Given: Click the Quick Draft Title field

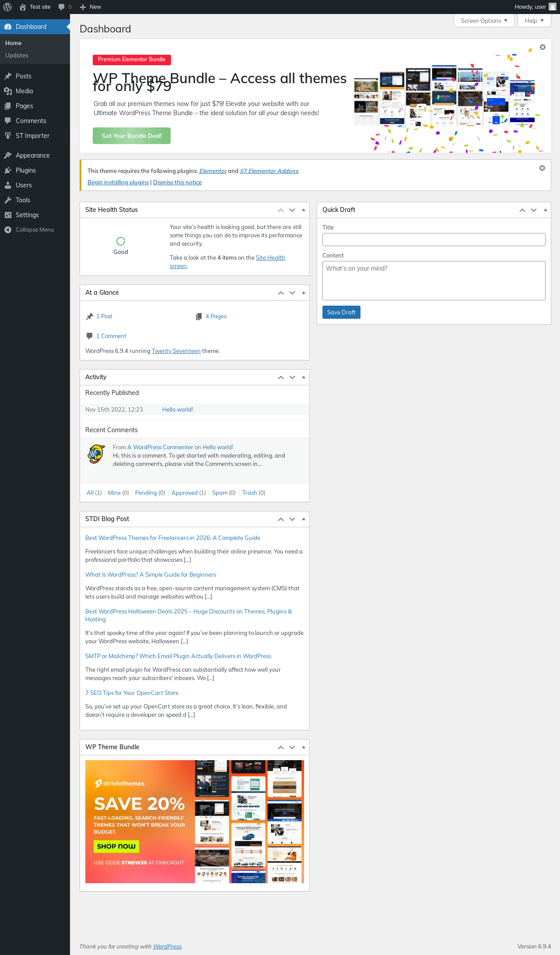Looking at the screenshot, I should coord(434,240).
